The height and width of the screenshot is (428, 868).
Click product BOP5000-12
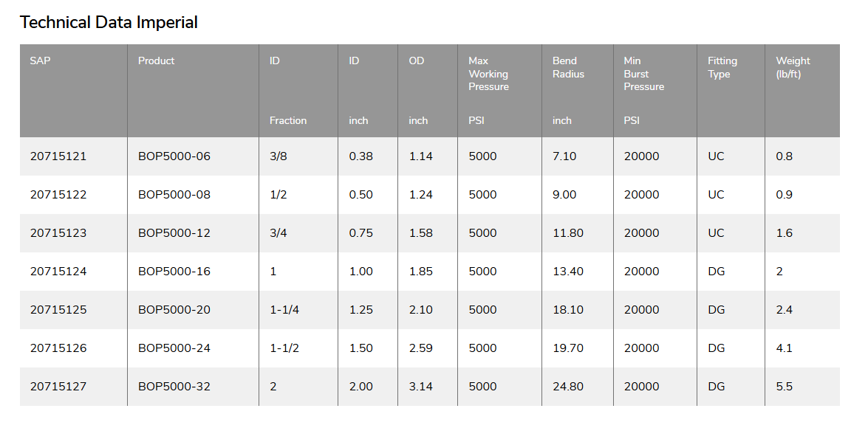(174, 232)
